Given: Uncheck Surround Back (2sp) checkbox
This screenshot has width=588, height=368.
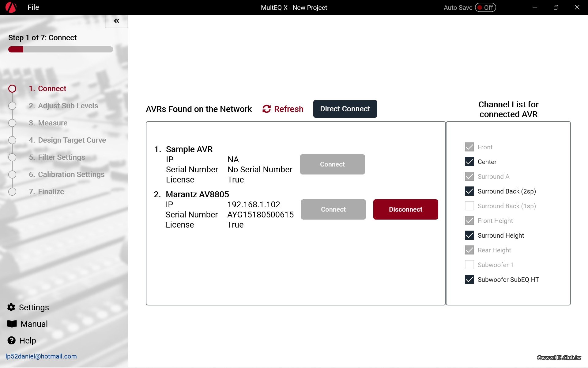Looking at the screenshot, I should click(x=469, y=191).
